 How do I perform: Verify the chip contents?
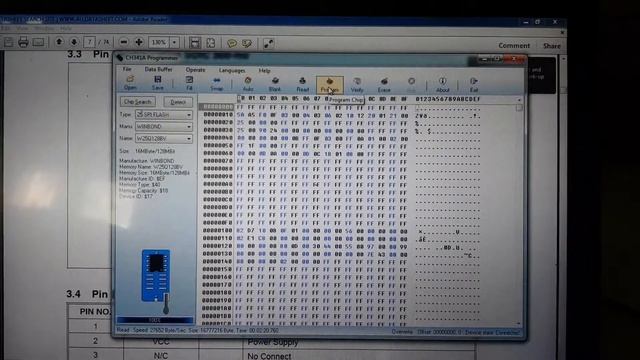(x=357, y=84)
